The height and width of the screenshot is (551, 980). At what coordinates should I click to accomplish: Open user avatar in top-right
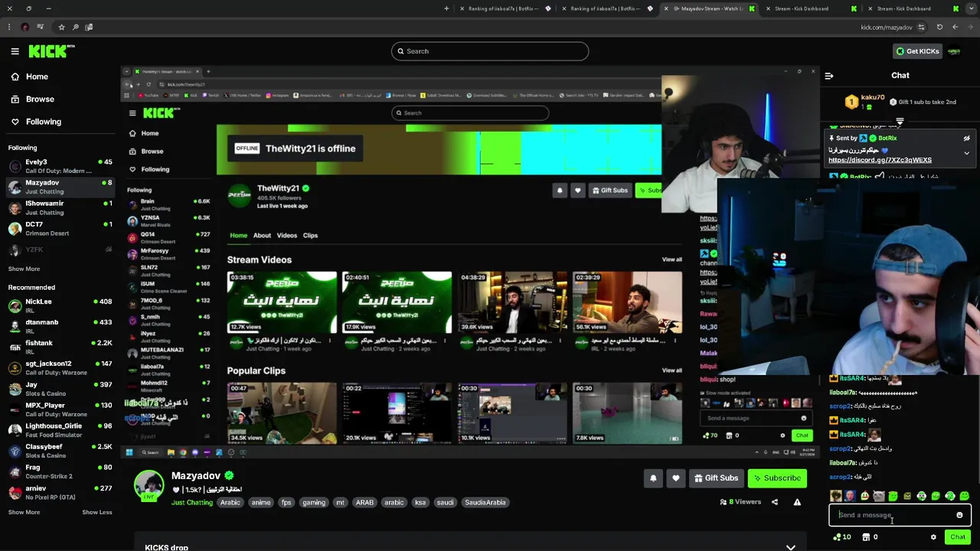954,51
